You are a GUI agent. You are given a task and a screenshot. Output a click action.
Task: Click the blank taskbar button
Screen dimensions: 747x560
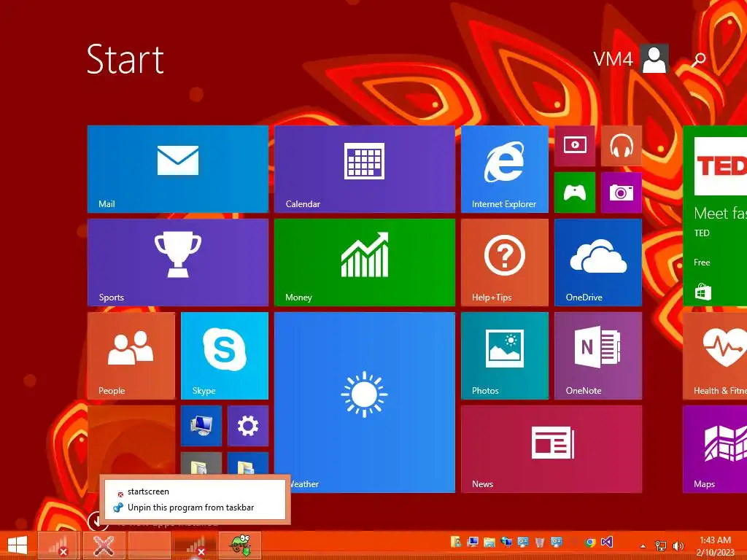pos(150,545)
